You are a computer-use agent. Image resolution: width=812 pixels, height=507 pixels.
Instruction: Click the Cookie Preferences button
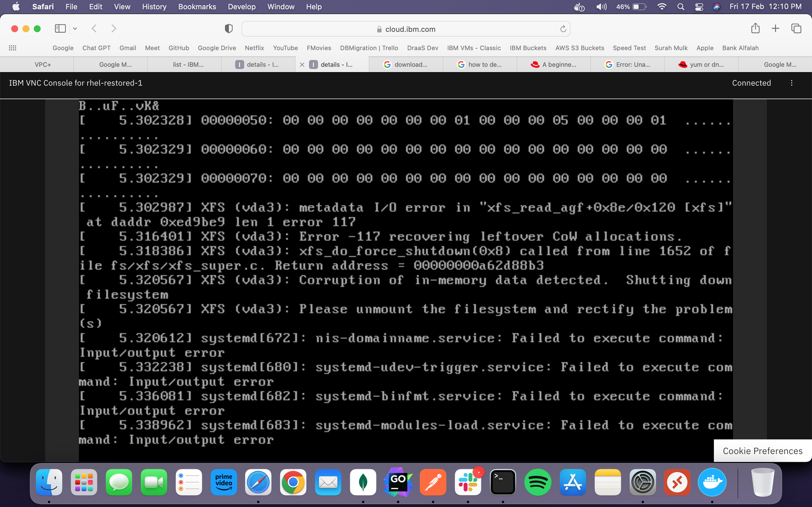pyautogui.click(x=762, y=451)
